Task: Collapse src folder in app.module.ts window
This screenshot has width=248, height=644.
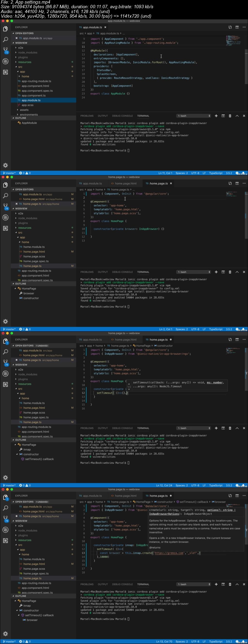Action: [20, 67]
